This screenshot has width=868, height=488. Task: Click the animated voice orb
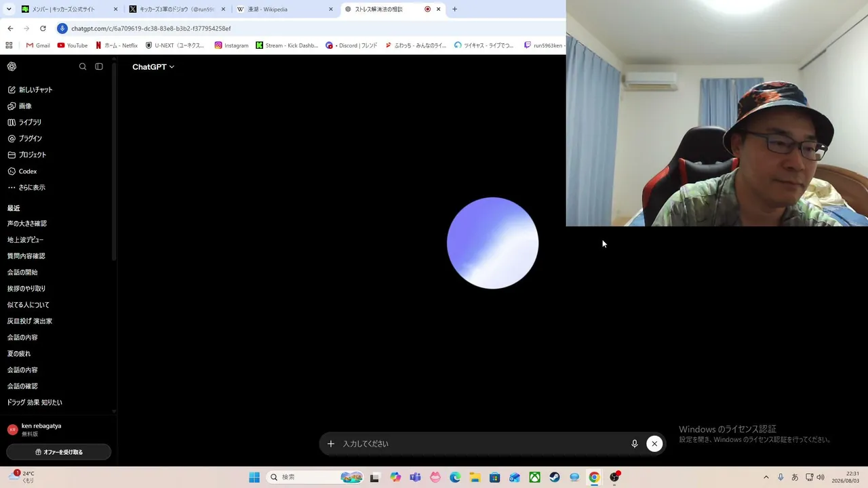[493, 243]
